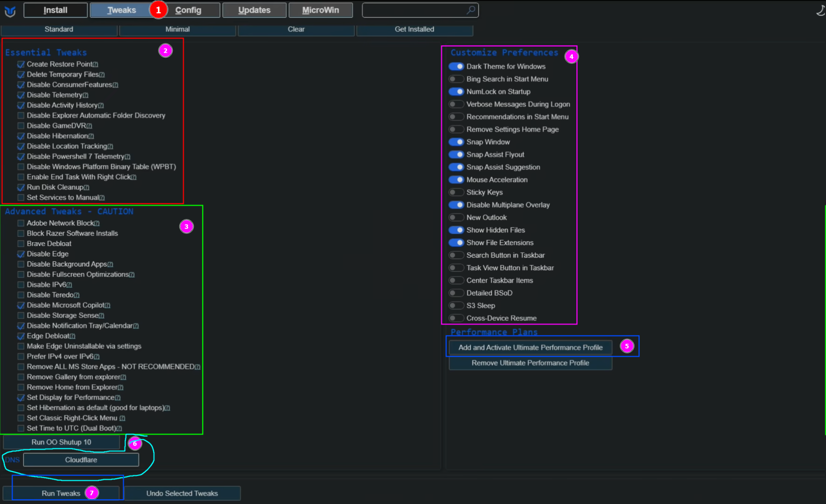This screenshot has height=504, width=826.
Task: Enable the Center Taskbar Items toggle
Action: pos(456,280)
